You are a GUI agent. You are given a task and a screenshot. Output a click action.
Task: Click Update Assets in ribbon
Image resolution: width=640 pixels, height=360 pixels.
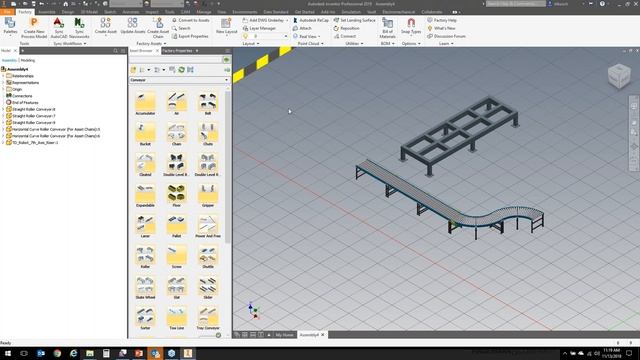[133, 26]
